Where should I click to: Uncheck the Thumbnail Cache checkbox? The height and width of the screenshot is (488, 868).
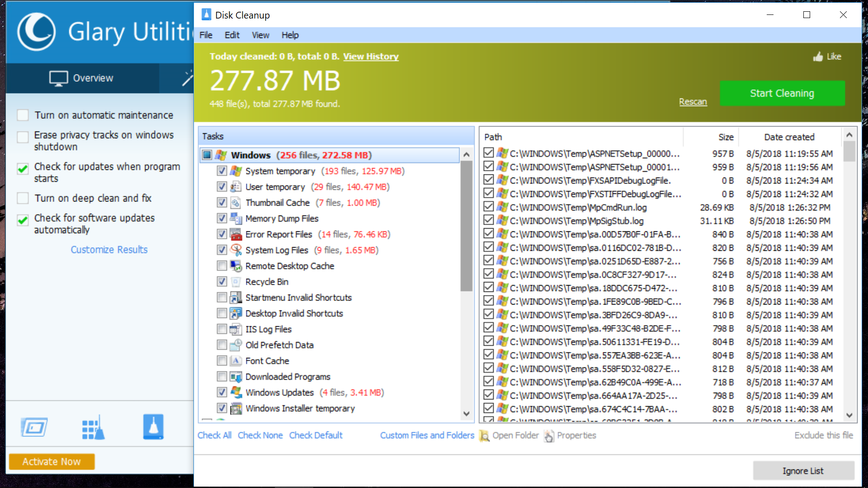pos(222,203)
